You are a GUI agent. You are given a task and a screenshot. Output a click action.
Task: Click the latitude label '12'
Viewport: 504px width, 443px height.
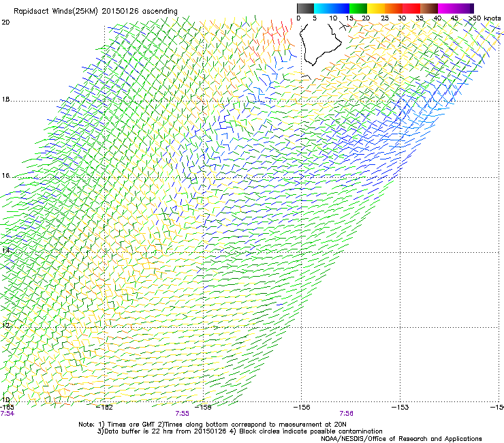pyautogui.click(x=5, y=326)
